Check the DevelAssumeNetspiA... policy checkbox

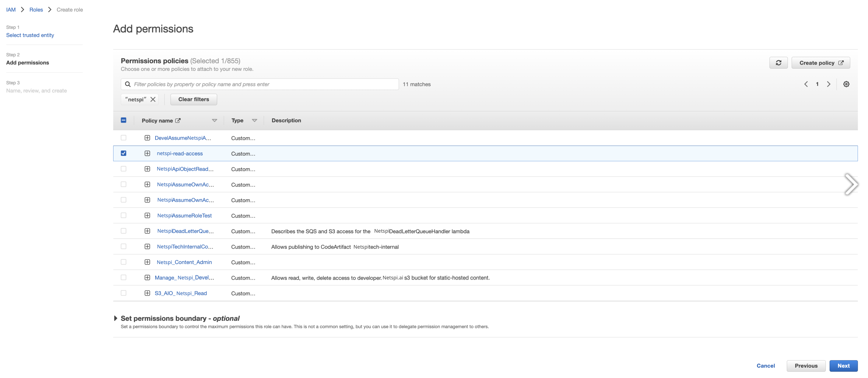pos(124,138)
